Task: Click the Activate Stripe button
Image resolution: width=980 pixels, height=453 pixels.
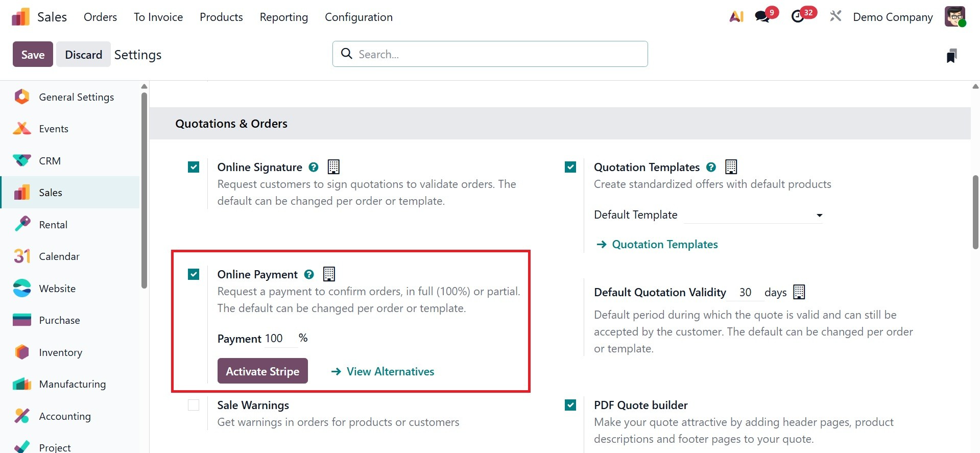Action: [x=262, y=371]
